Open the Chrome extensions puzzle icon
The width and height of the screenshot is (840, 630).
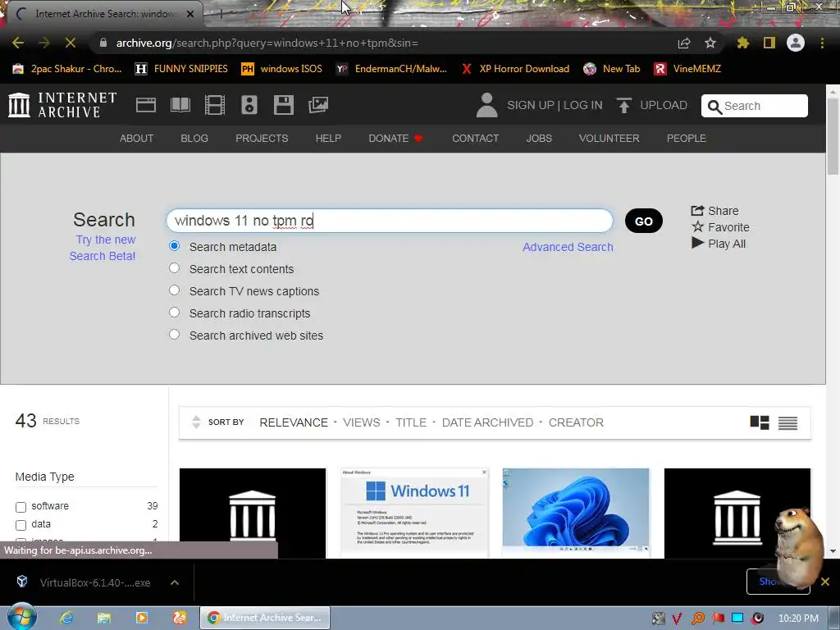click(x=743, y=43)
